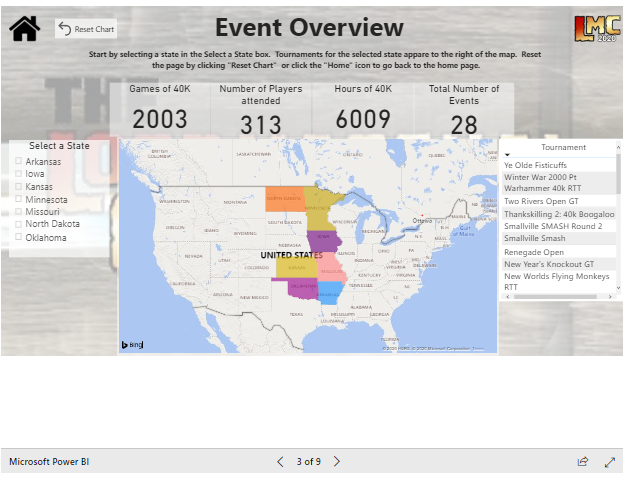This screenshot has height=480, width=633.
Task: Select Renegade Open in tournament list
Action: (534, 252)
